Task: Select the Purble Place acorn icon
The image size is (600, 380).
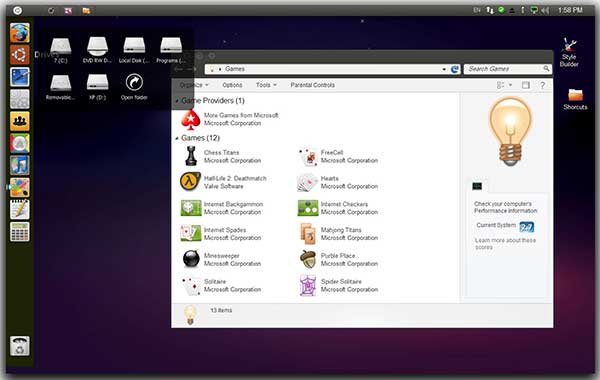Action: [x=308, y=259]
